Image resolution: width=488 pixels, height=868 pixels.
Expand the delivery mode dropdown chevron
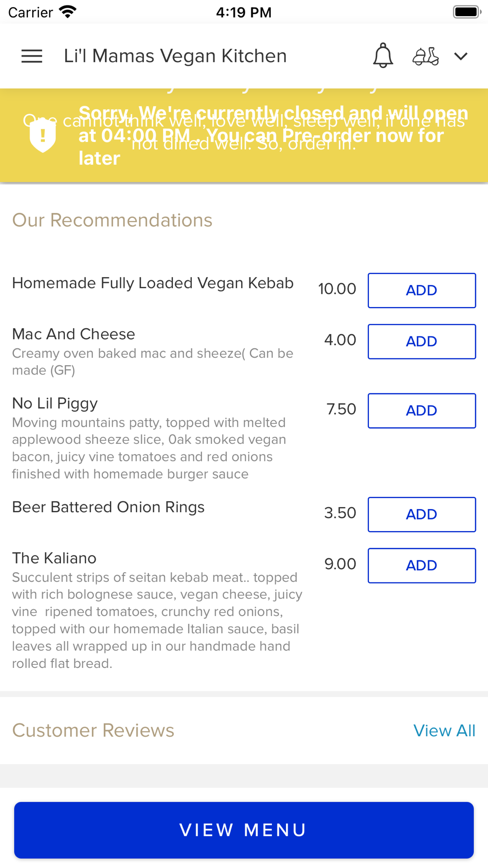461,56
